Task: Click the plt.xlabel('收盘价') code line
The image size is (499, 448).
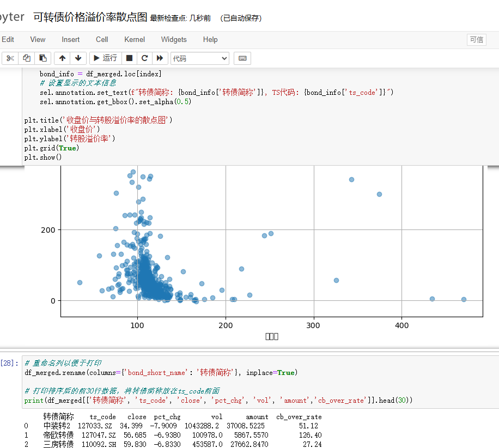Action: 62,129
